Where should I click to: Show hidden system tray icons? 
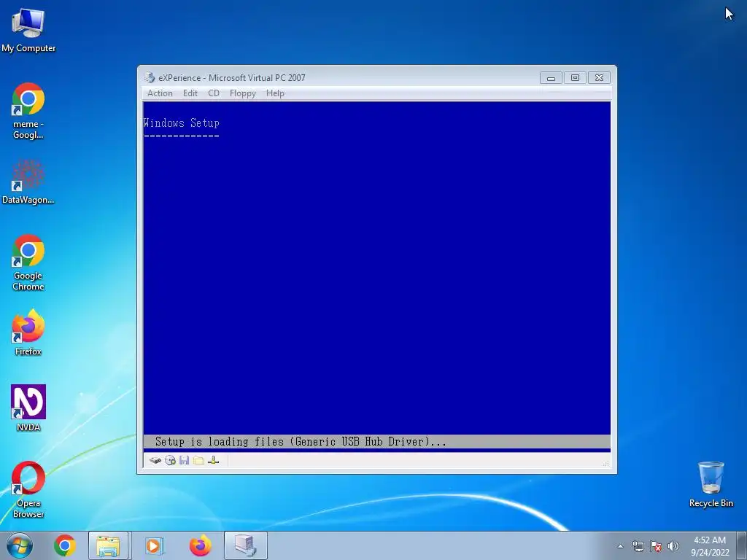pos(620,546)
